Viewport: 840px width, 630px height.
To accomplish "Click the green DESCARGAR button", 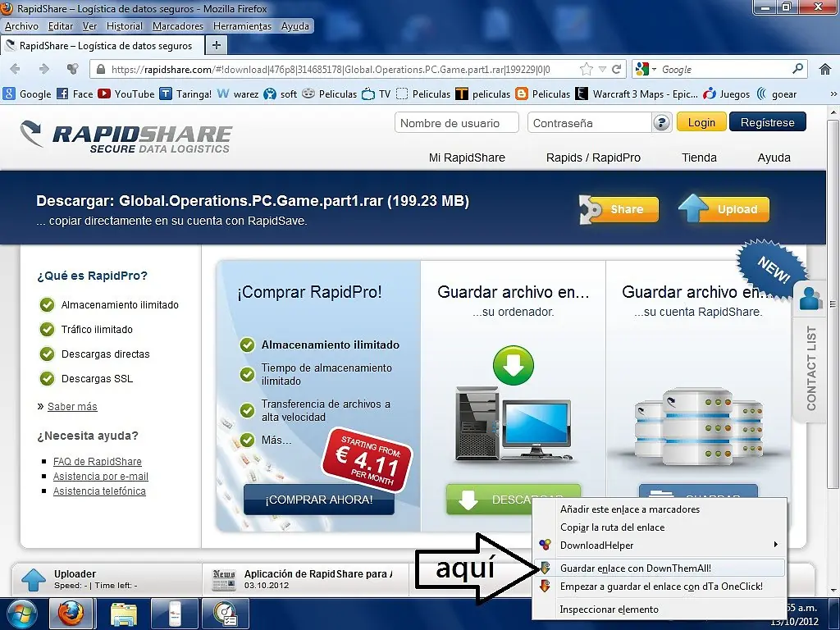I will click(x=489, y=499).
